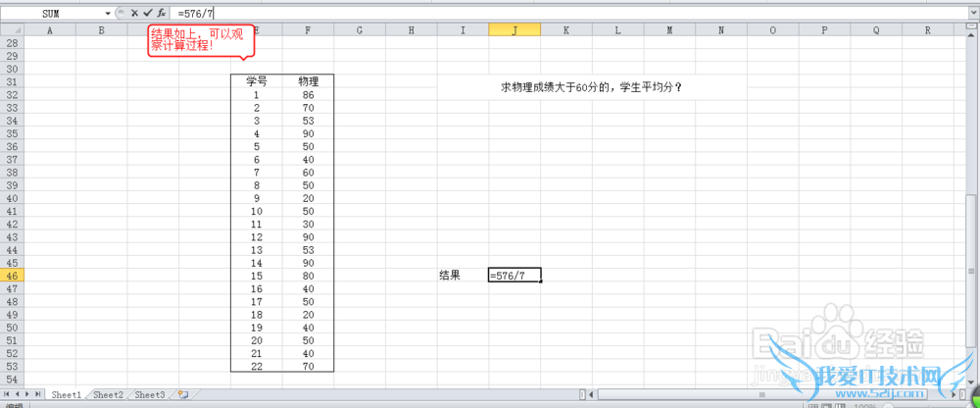Switch to the Sheet2 tab
The image size is (980, 408).
coord(108,395)
